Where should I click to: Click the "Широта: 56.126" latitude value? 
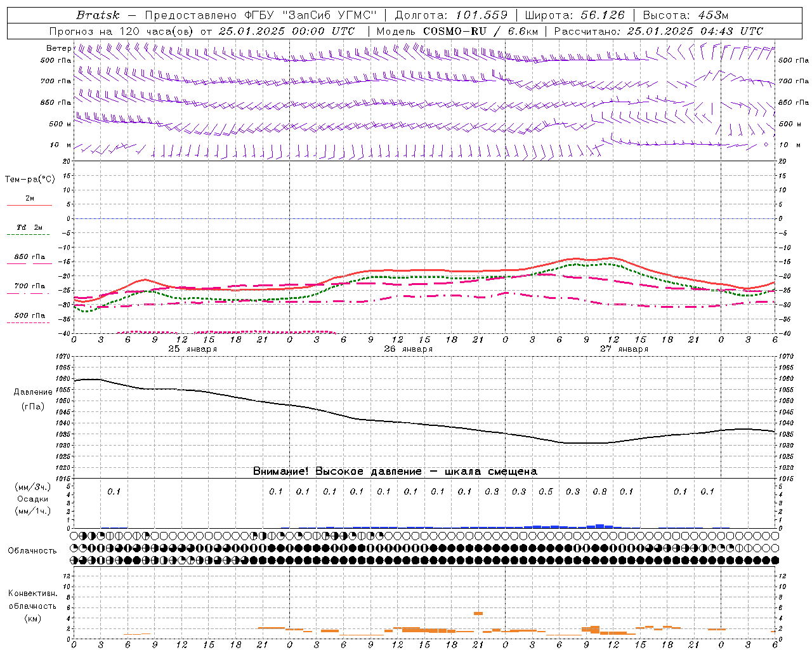pyautogui.click(x=575, y=15)
